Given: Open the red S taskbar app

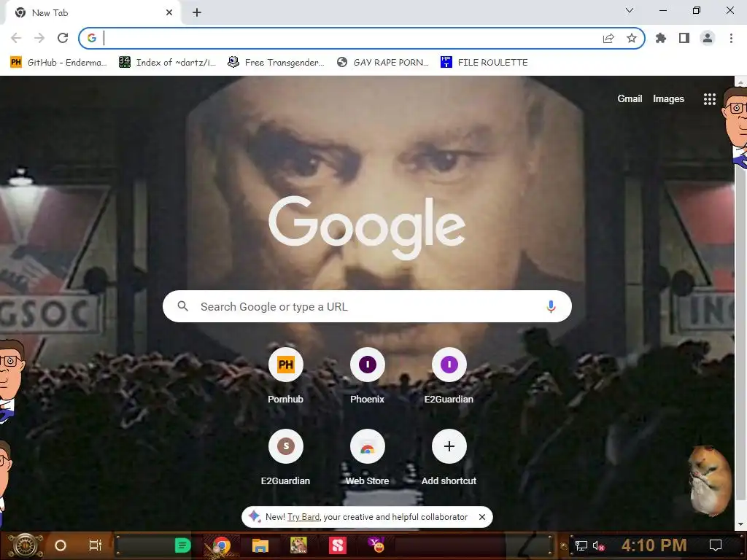Looking at the screenshot, I should pyautogui.click(x=338, y=545).
